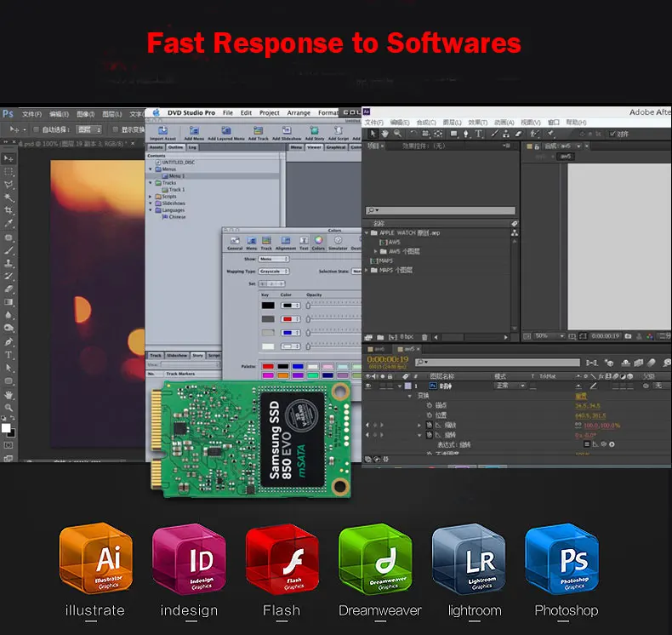Open Mapping Type Grayscale dropdown

pyautogui.click(x=273, y=272)
